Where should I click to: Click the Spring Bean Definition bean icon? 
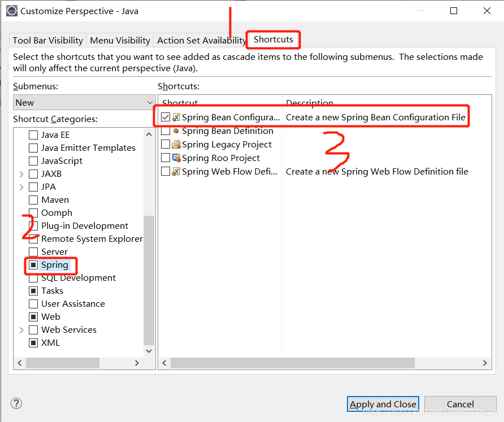[176, 131]
